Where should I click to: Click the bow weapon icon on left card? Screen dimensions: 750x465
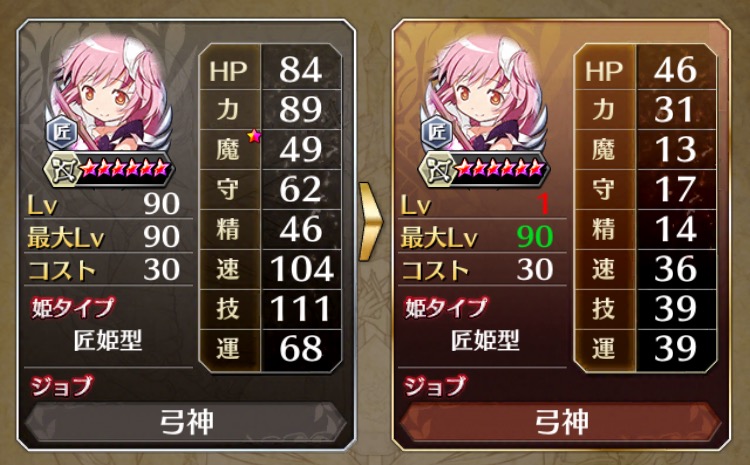click(63, 169)
